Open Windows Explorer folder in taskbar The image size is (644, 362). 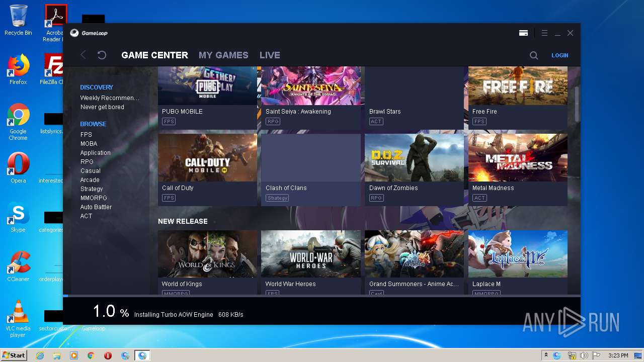(x=57, y=355)
